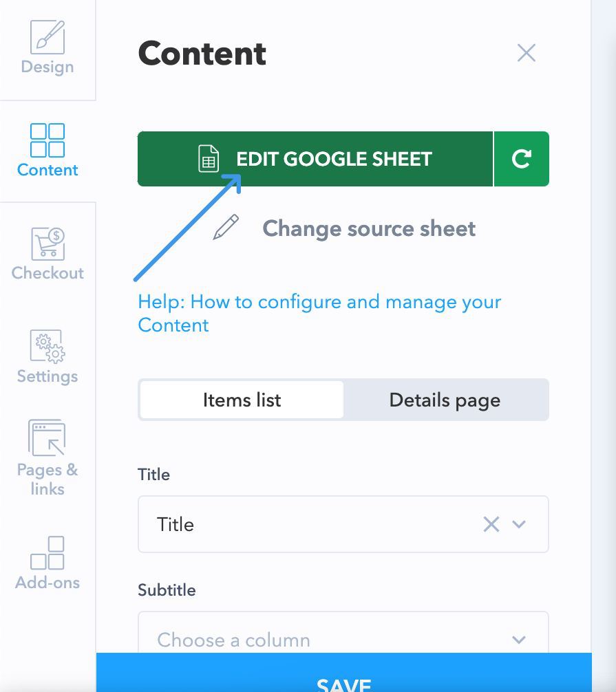This screenshot has width=616, height=692.
Task: Open the Checkout sidebar section
Action: (x=47, y=255)
